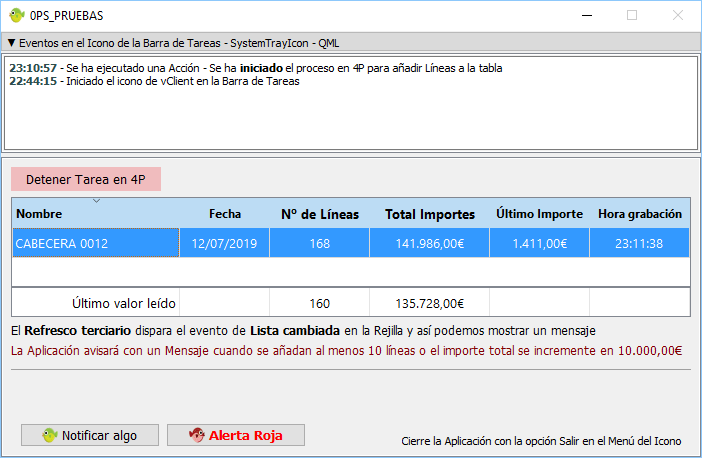Click the Nº de Líneas column header

coord(319,214)
